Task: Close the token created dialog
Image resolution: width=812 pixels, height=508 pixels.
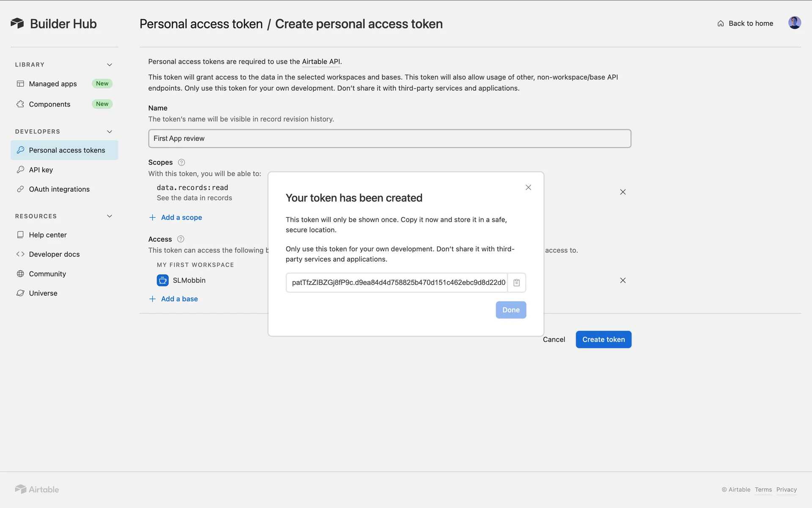Action: pyautogui.click(x=528, y=188)
